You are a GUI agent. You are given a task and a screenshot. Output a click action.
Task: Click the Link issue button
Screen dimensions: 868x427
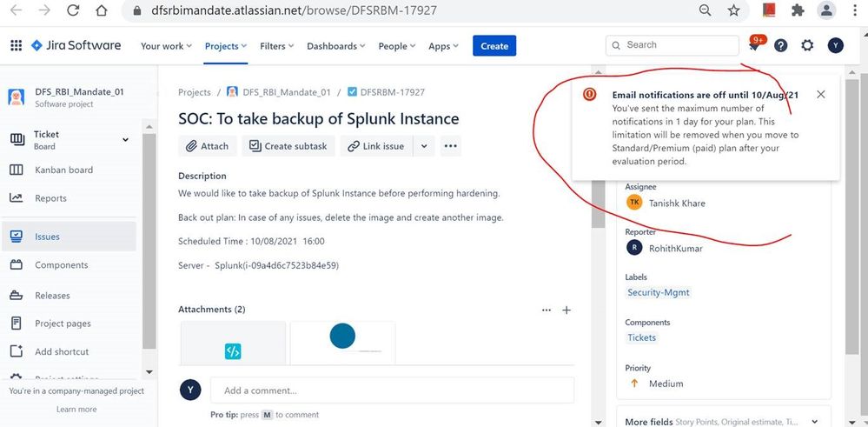tap(376, 146)
